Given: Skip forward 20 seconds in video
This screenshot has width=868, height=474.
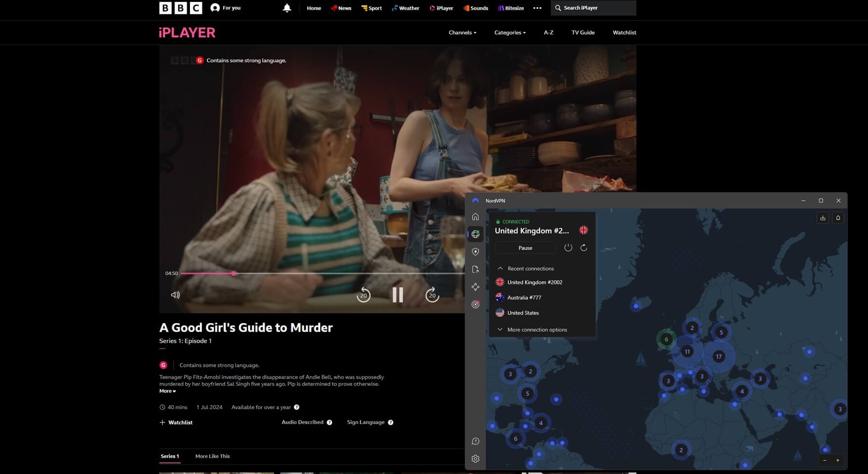Looking at the screenshot, I should pos(432,295).
